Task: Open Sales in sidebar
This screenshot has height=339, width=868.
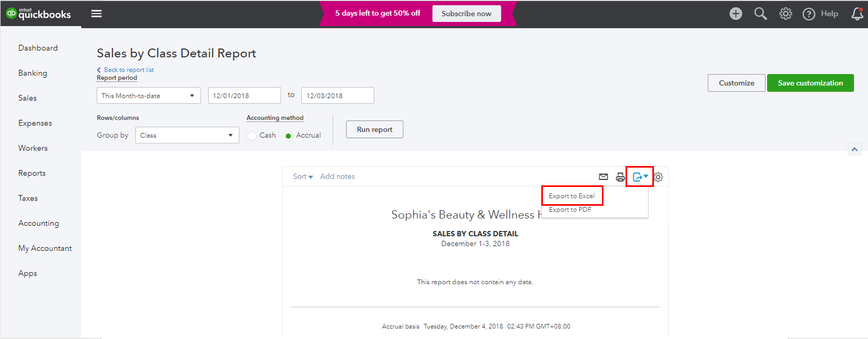Action: (27, 98)
